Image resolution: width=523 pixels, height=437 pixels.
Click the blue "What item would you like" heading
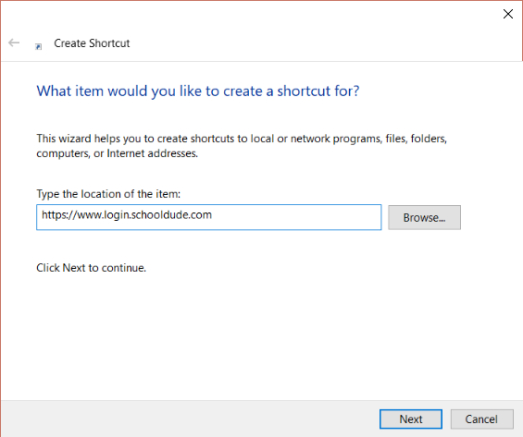pyautogui.click(x=198, y=91)
